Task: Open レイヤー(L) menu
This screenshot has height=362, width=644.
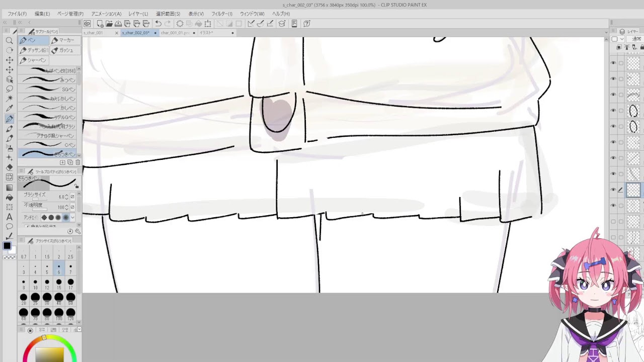Action: [x=138, y=14]
